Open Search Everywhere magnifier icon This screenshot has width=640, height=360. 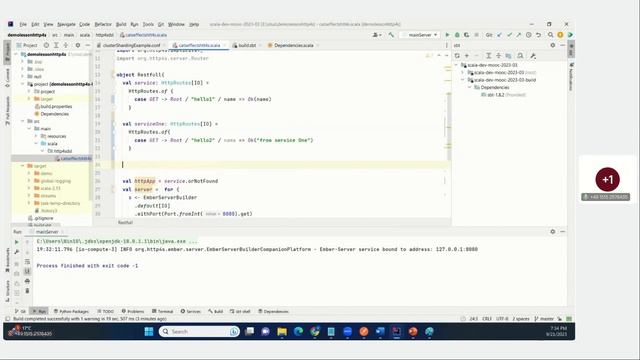(551, 35)
